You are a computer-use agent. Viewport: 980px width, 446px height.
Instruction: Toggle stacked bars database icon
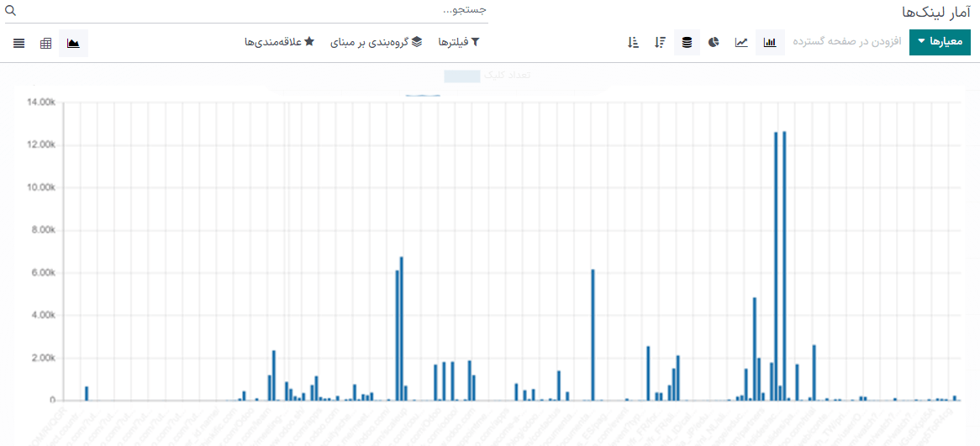(x=687, y=42)
